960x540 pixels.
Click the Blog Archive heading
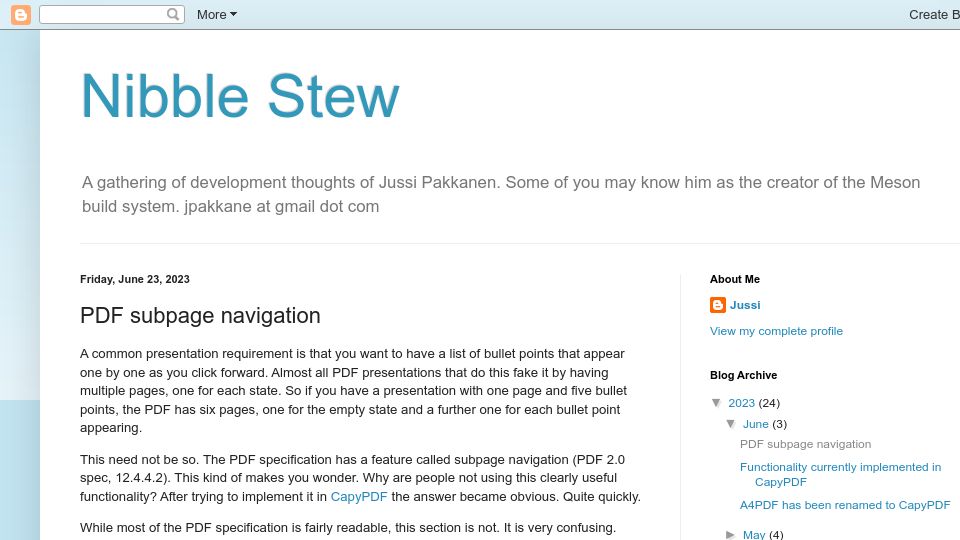(x=743, y=375)
